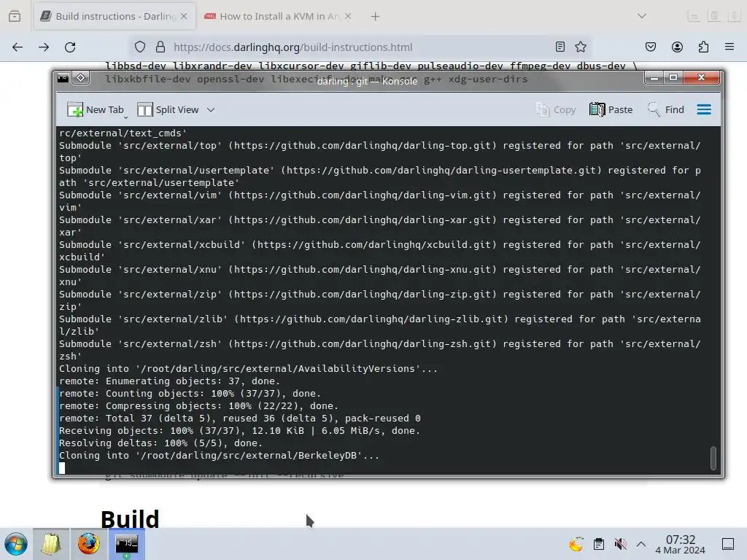Screen dimensions: 747x560
Task: Open a new Firefox tab
Action: coord(376,17)
